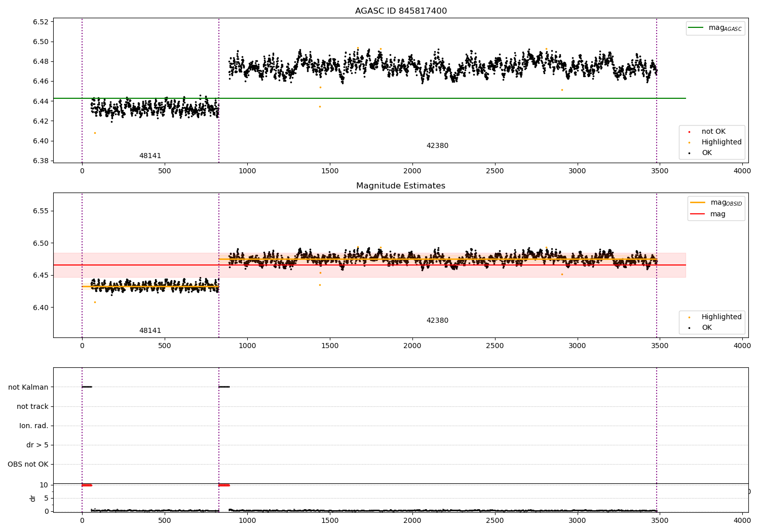Viewport: 760px width, 532px height.
Task: Click the red "mag" legend entry
Action: (708, 214)
